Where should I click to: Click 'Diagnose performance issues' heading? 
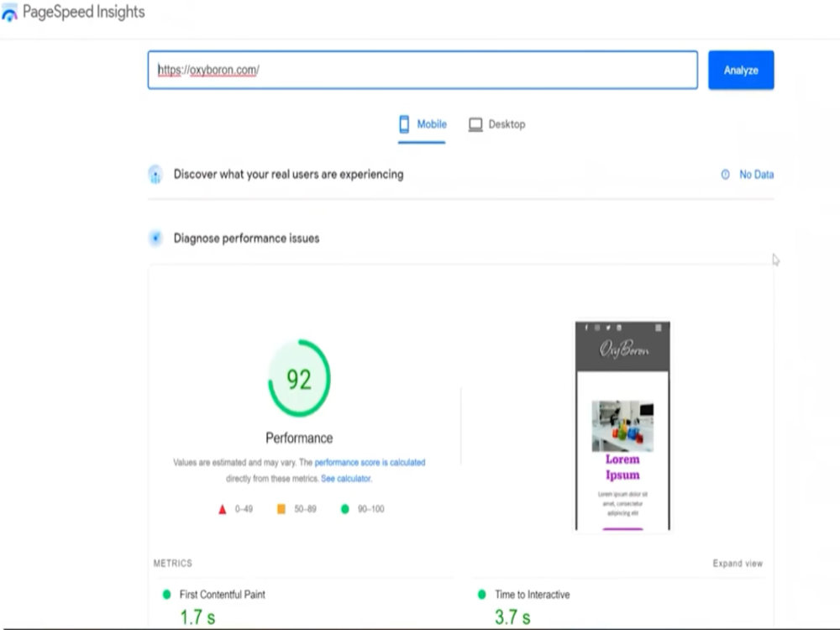coord(246,239)
